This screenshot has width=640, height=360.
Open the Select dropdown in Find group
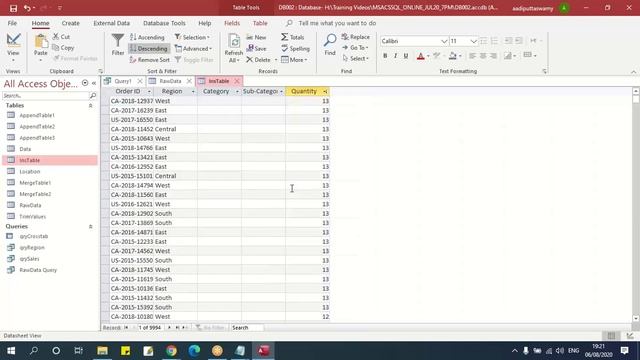(x=356, y=59)
